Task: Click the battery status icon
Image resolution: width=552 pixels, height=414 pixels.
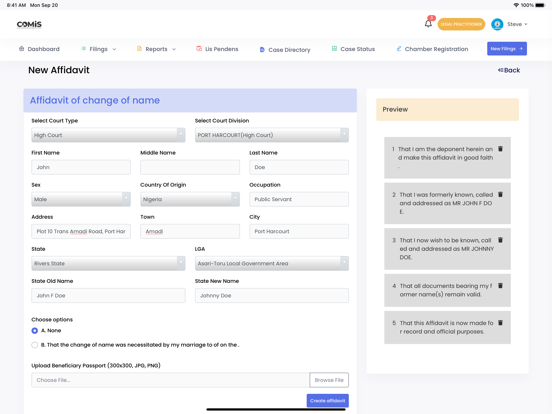Action: point(540,5)
